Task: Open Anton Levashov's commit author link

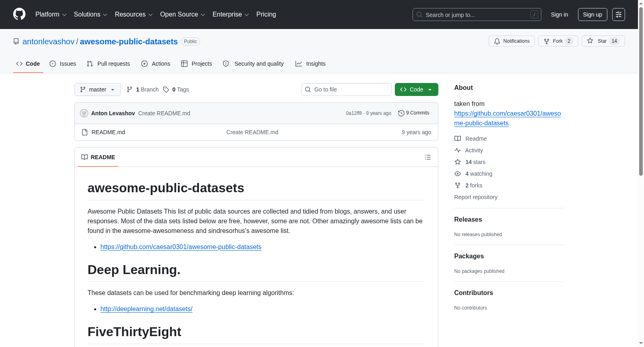Action: tap(113, 113)
